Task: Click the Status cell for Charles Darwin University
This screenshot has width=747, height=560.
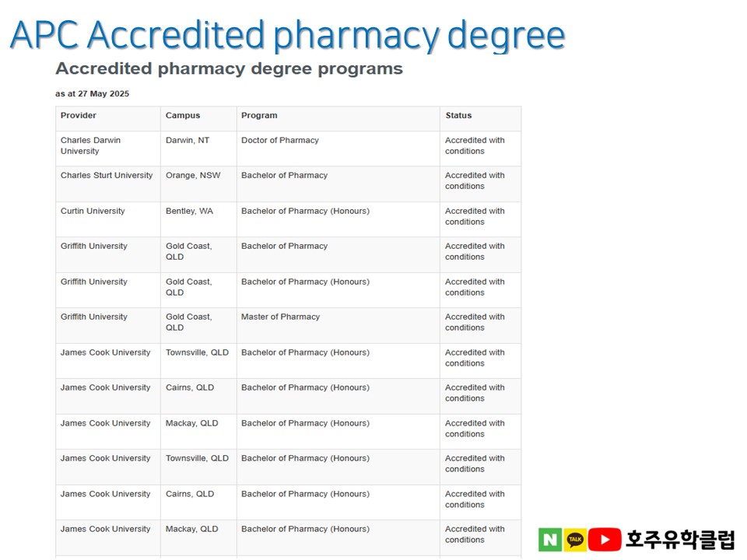Action: (x=475, y=146)
